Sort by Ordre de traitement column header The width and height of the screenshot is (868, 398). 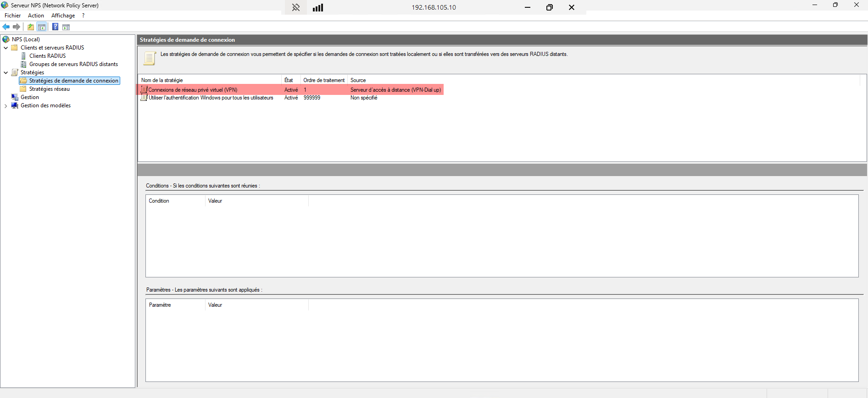coord(323,80)
